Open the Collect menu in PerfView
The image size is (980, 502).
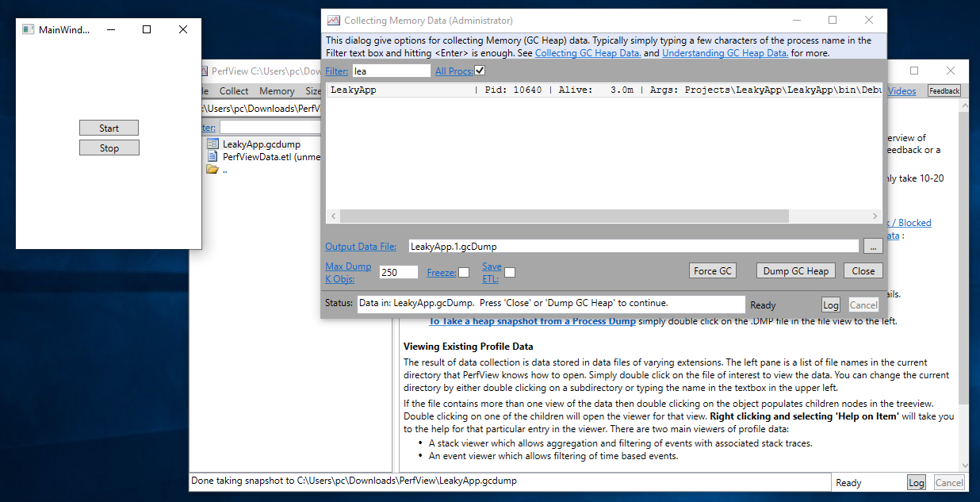tap(234, 91)
